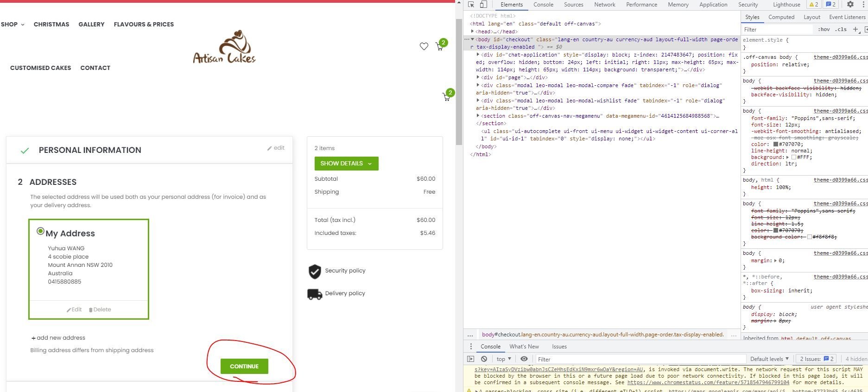The height and width of the screenshot is (392, 868).
Task: Open the chromestatus.com feature link in console
Action: pyautogui.click(x=708, y=382)
